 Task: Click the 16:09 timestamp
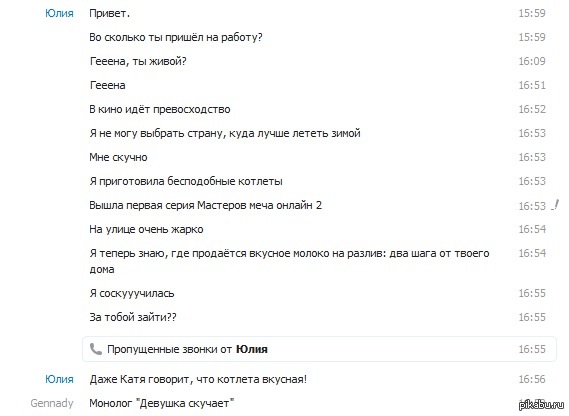tap(532, 61)
